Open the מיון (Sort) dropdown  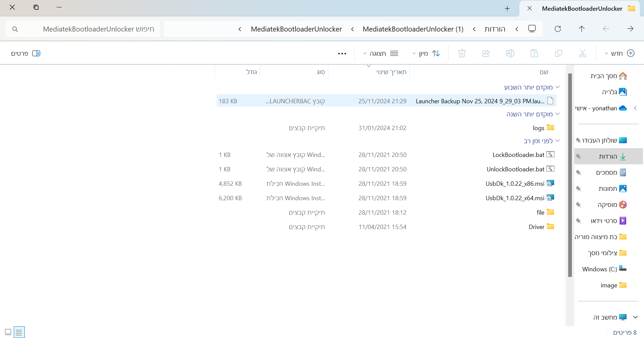[426, 53]
